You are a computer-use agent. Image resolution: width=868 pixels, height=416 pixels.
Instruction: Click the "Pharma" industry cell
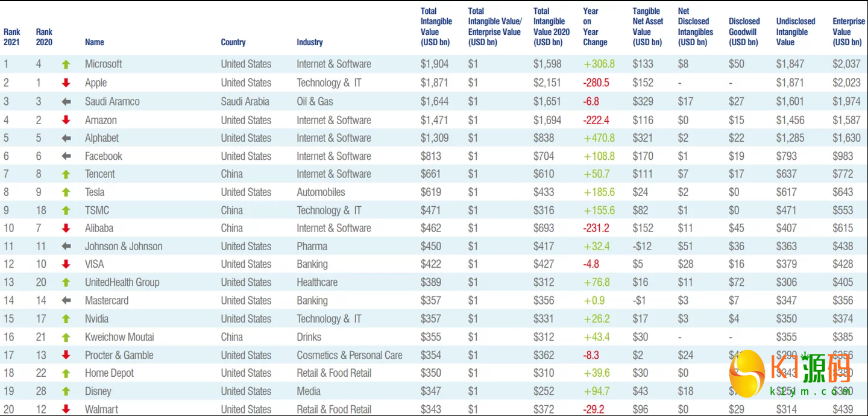[312, 246]
